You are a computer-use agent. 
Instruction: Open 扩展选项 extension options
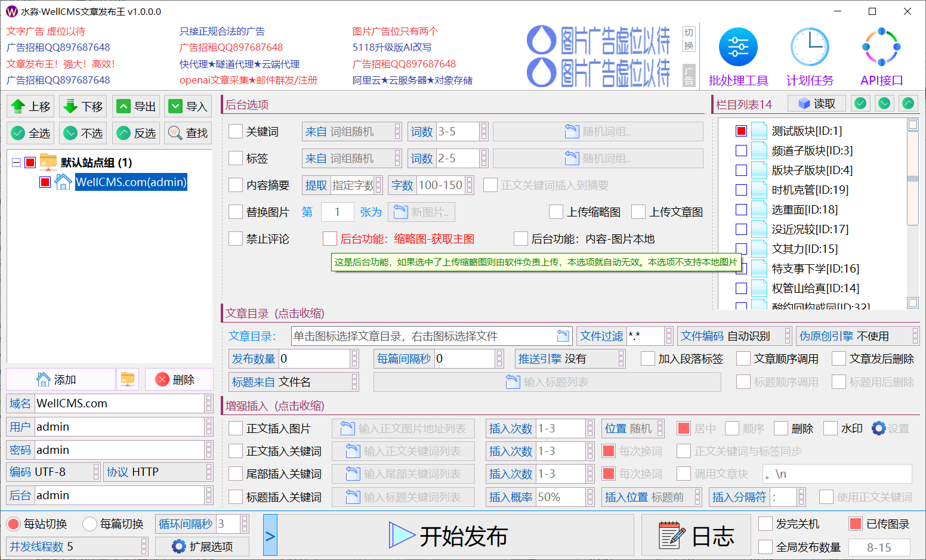(x=202, y=546)
